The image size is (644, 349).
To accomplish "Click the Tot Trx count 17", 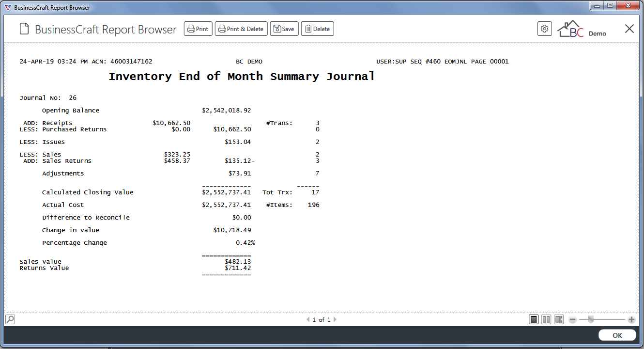I will point(315,192).
